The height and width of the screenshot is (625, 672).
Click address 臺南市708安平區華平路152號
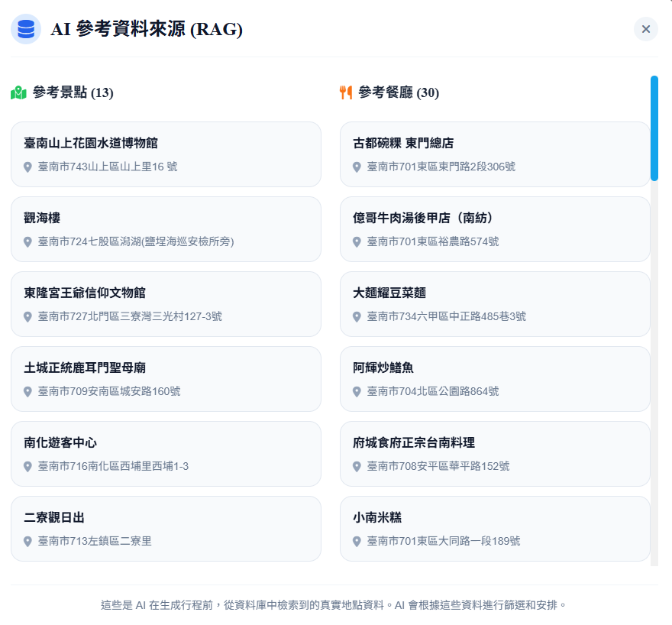coord(438,466)
